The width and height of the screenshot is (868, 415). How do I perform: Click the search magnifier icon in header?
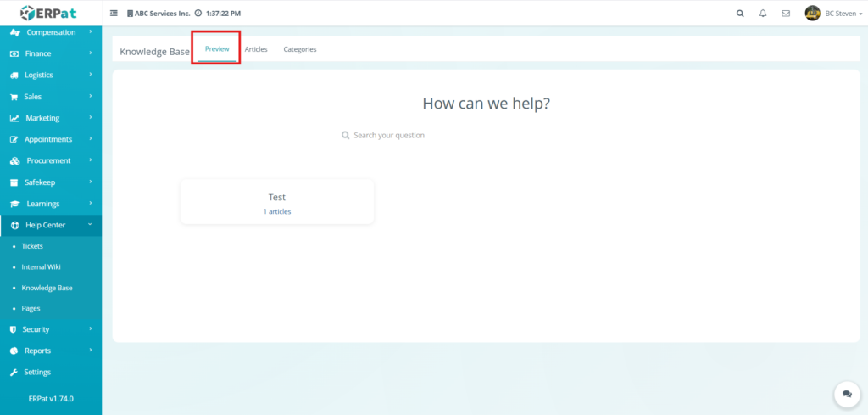[x=740, y=14]
